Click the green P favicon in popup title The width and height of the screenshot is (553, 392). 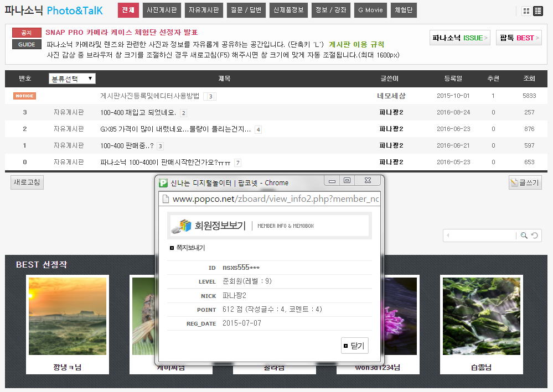pyautogui.click(x=163, y=183)
